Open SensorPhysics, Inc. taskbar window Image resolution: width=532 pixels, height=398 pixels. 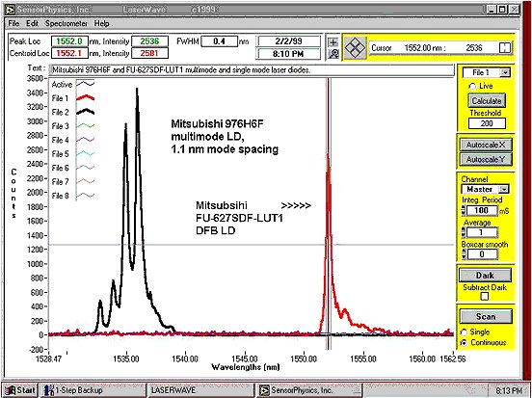pyautogui.click(x=309, y=390)
